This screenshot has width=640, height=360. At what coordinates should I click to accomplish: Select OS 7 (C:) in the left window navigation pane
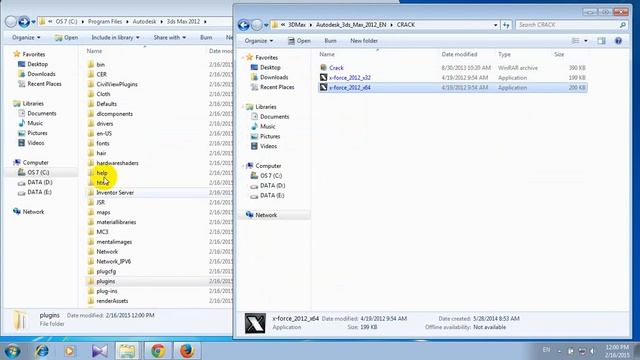(38, 173)
